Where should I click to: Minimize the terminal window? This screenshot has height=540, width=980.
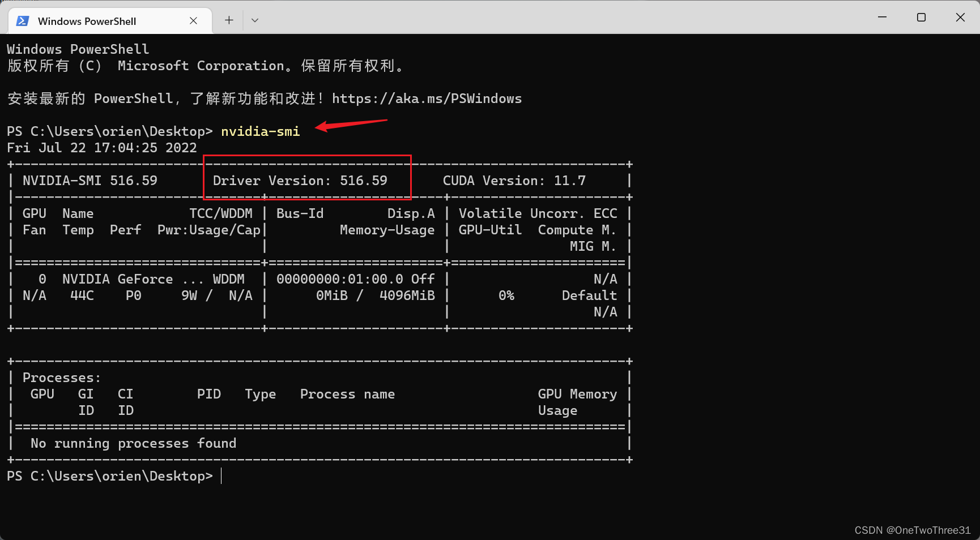(x=882, y=17)
